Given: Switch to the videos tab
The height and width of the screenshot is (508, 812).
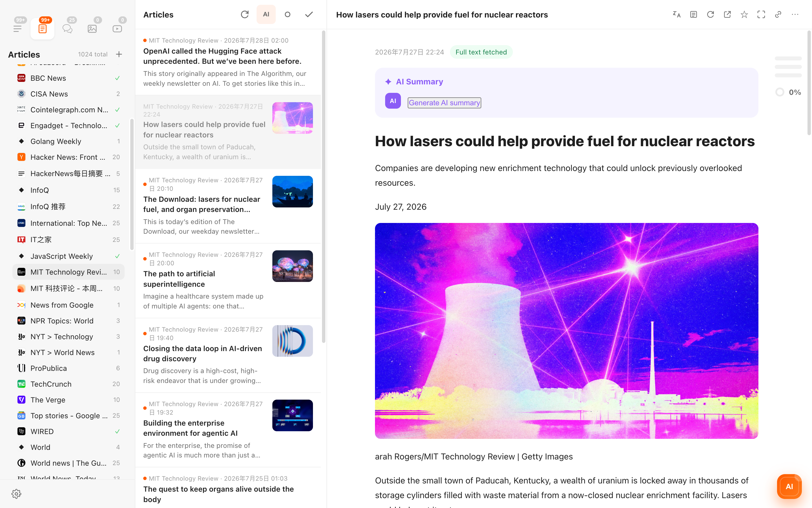Looking at the screenshot, I should 117,29.
